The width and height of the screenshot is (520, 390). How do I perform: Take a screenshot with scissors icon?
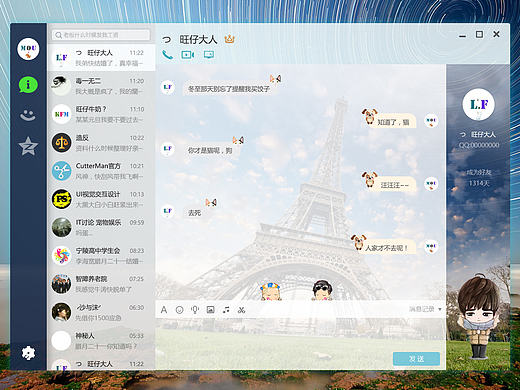pos(241,310)
